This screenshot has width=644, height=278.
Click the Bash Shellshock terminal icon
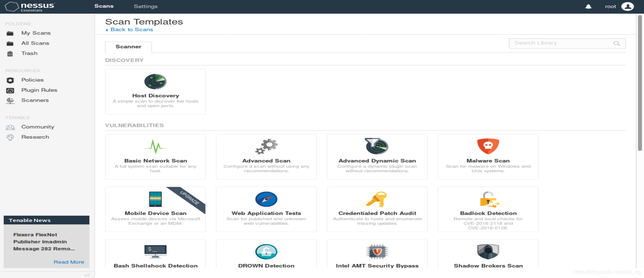(x=155, y=251)
